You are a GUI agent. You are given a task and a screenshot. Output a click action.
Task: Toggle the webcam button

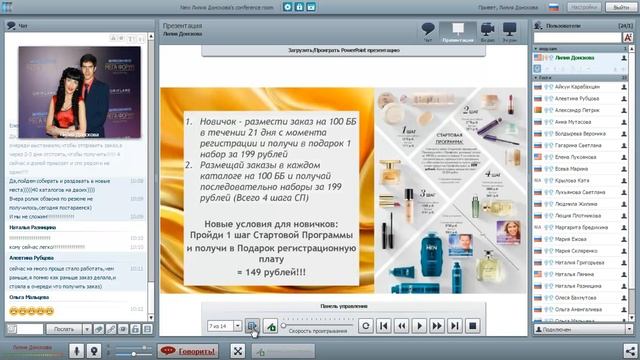click(93, 351)
